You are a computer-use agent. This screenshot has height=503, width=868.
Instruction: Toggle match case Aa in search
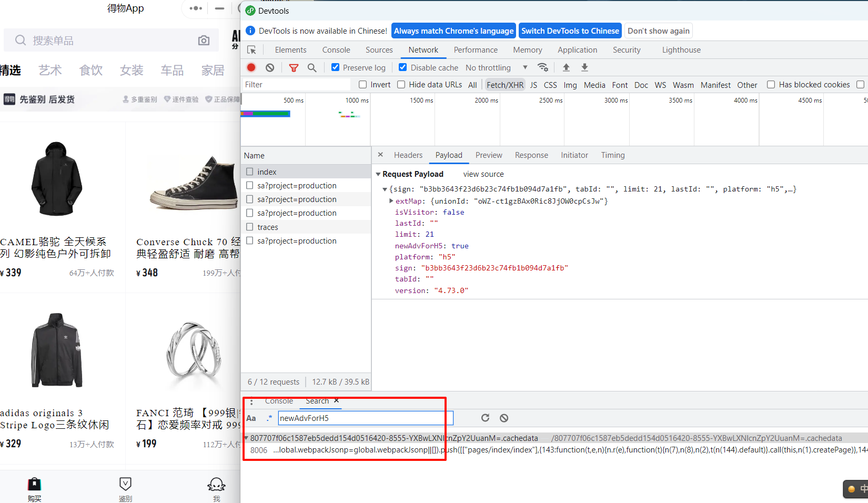[x=251, y=418]
